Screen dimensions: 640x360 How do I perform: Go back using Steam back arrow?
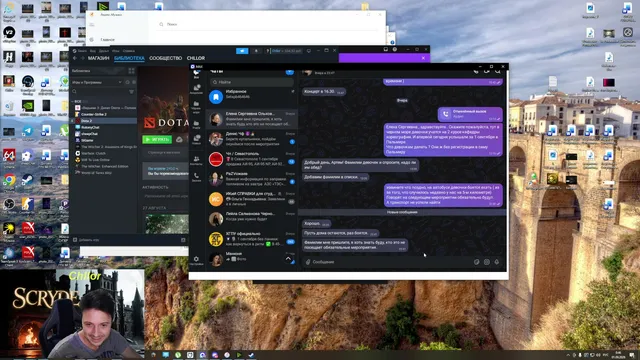point(75,58)
